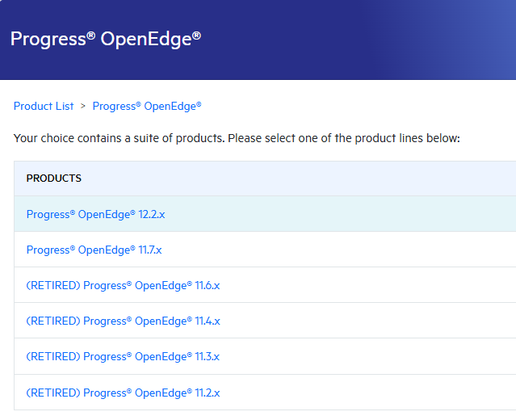Click Progress® OpenEdge® breadcrumb link
The height and width of the screenshot is (420, 516).
(147, 107)
